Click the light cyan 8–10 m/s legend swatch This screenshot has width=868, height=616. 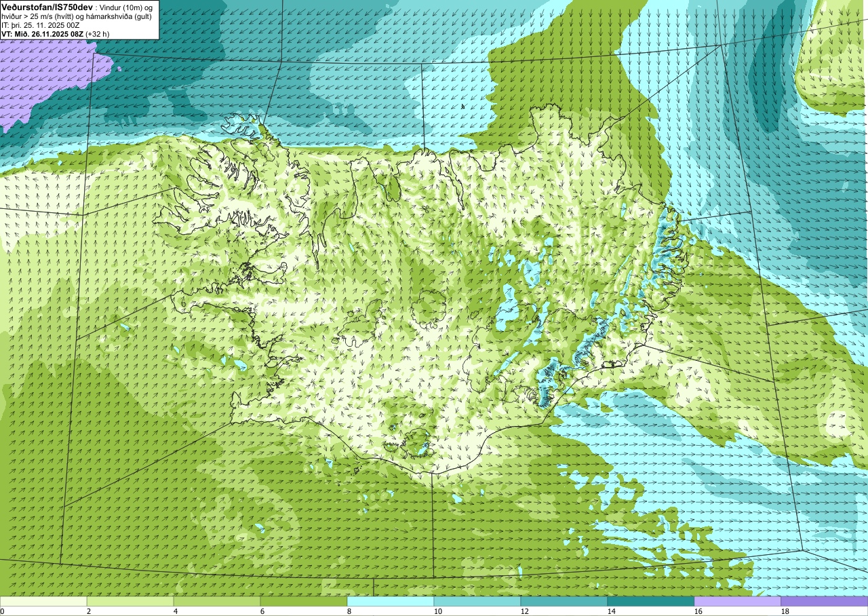[391, 601]
